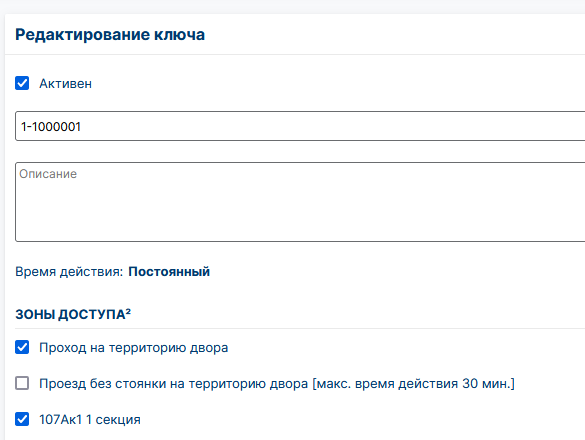585x440 pixels.
Task: Click the Активен label text
Action: point(65,84)
